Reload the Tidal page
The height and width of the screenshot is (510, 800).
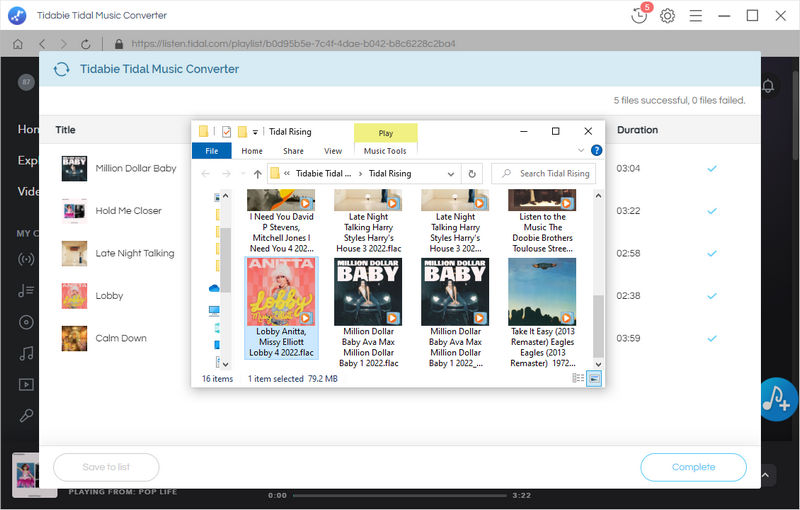click(86, 44)
